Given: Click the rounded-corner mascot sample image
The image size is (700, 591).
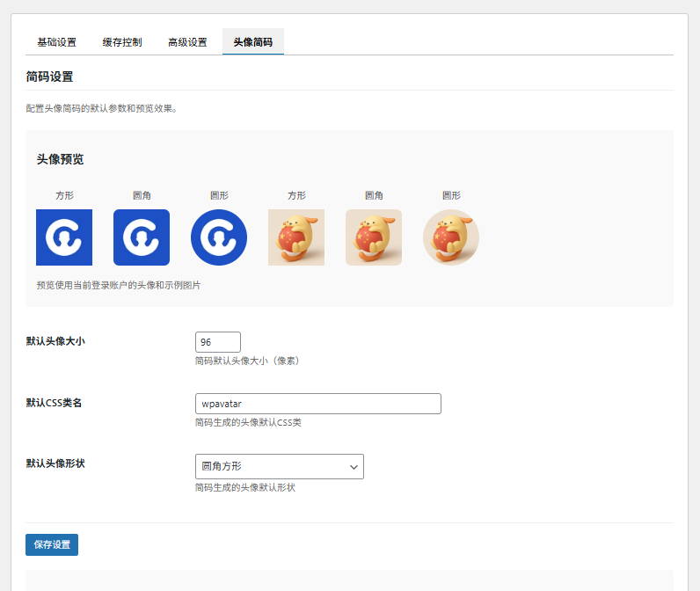Looking at the screenshot, I should pos(374,237).
